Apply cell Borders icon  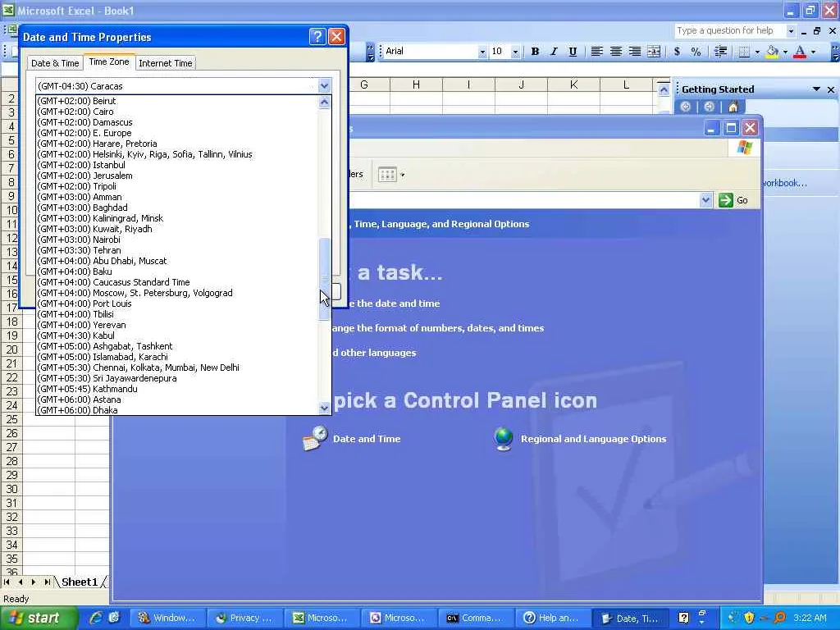click(x=743, y=52)
